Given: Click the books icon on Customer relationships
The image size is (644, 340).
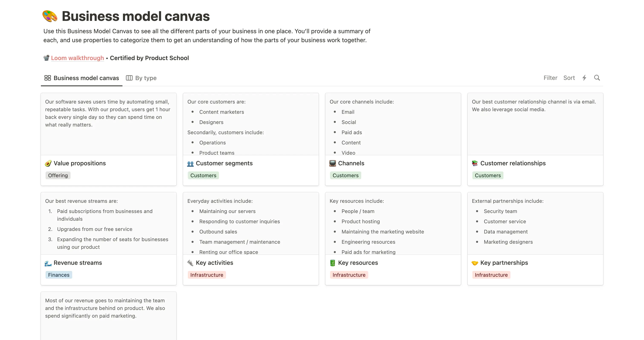Looking at the screenshot, I should pos(475,163).
